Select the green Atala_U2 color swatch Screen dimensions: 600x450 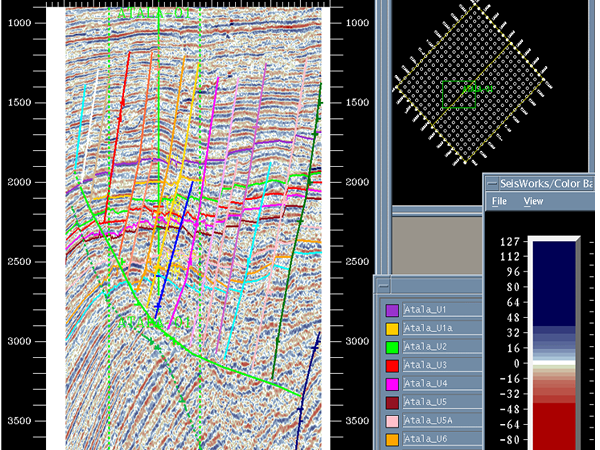click(392, 347)
